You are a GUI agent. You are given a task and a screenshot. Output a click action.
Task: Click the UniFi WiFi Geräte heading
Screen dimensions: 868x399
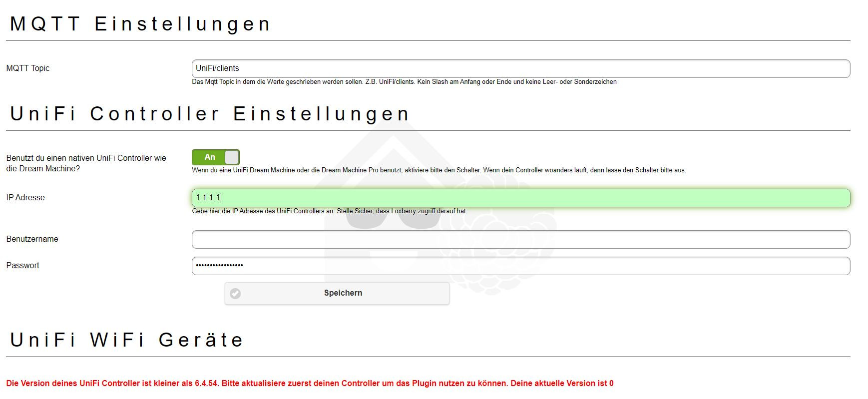127,340
